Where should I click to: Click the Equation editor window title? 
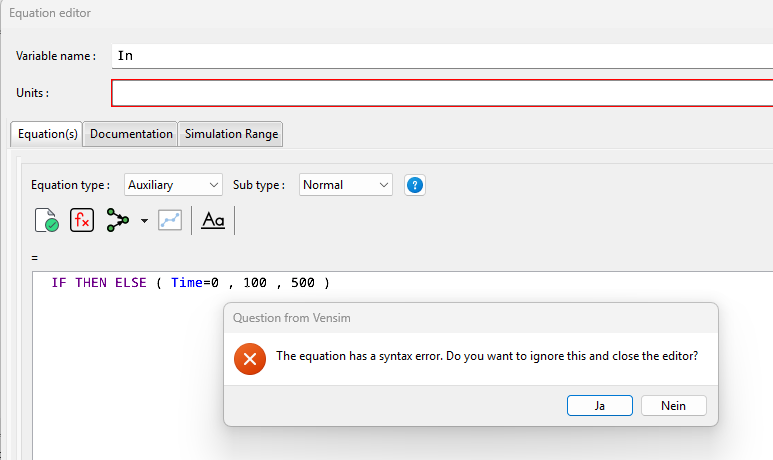coord(50,13)
